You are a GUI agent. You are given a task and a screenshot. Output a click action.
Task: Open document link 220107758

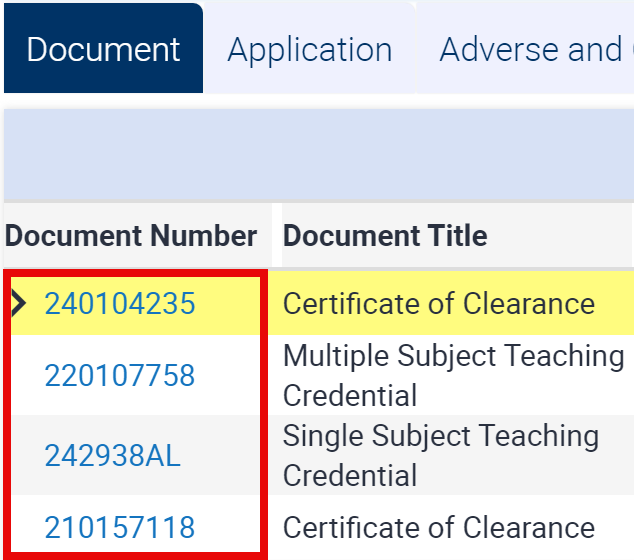click(x=120, y=376)
